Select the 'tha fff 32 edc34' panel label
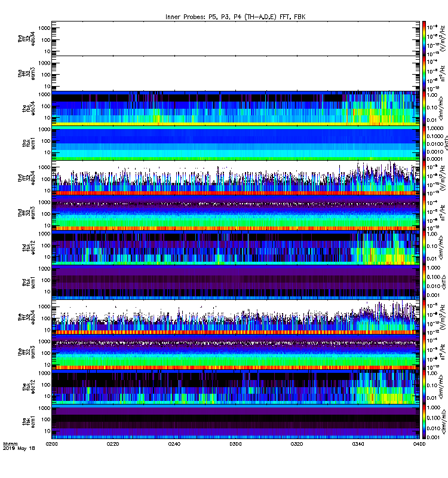 coord(26,38)
